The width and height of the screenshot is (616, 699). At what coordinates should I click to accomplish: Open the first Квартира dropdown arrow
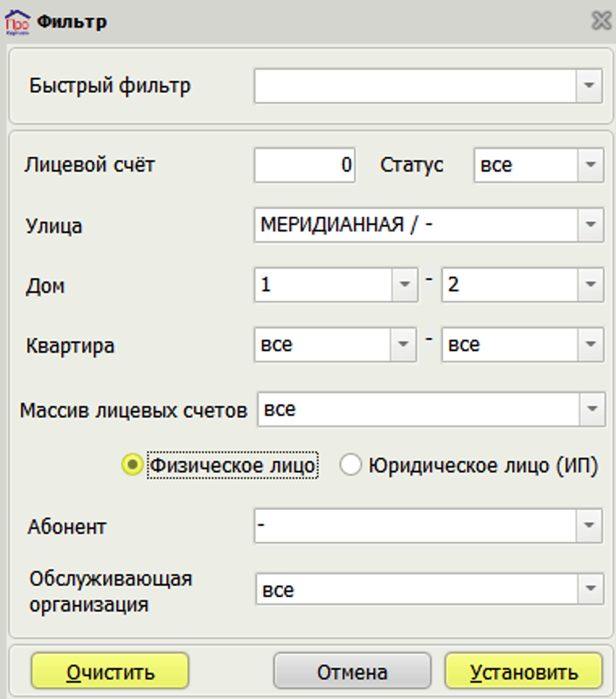[403, 344]
